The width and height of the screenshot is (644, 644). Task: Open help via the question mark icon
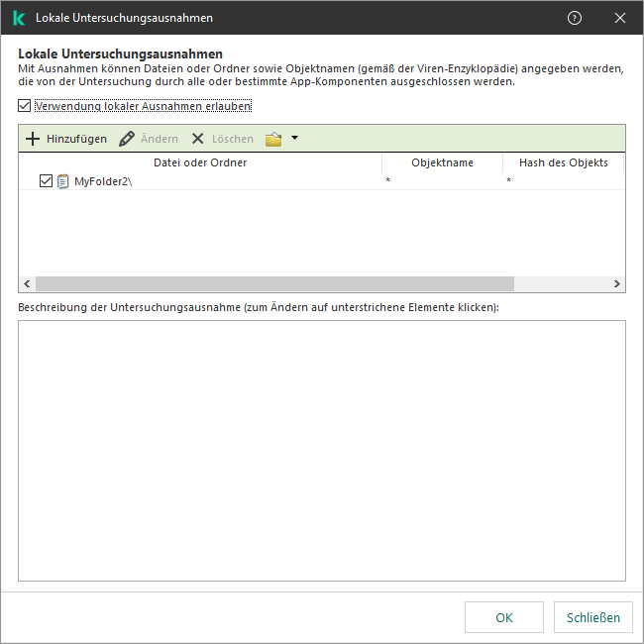[x=575, y=18]
